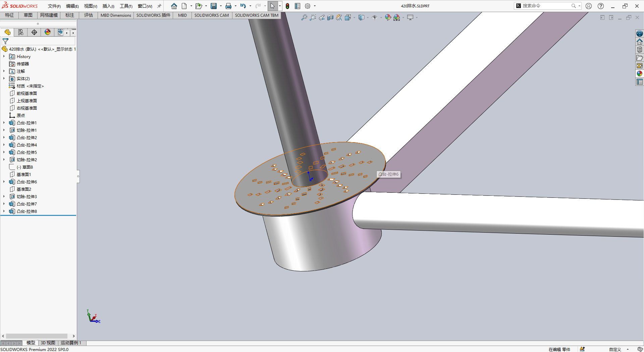The width and height of the screenshot is (644, 352).
Task: Click the Rebuild traffic light icon
Action: 287,6
